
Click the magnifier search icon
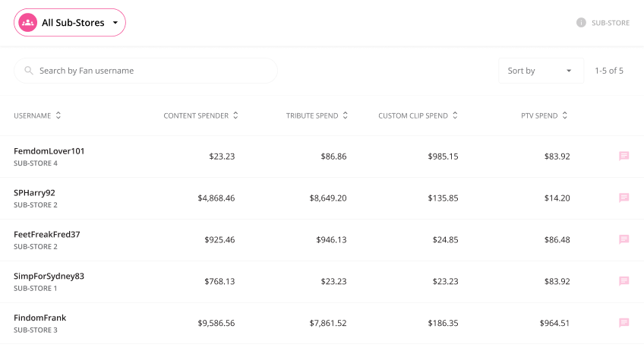click(28, 71)
